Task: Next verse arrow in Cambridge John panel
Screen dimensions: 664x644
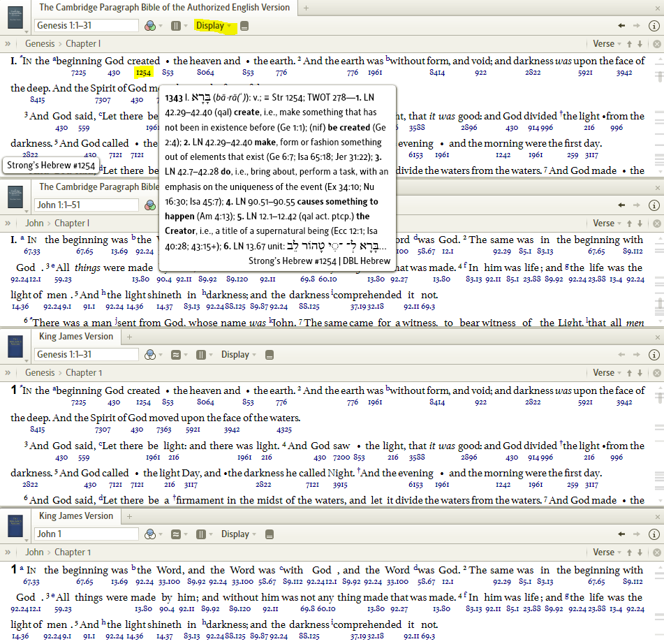Action: point(640,223)
